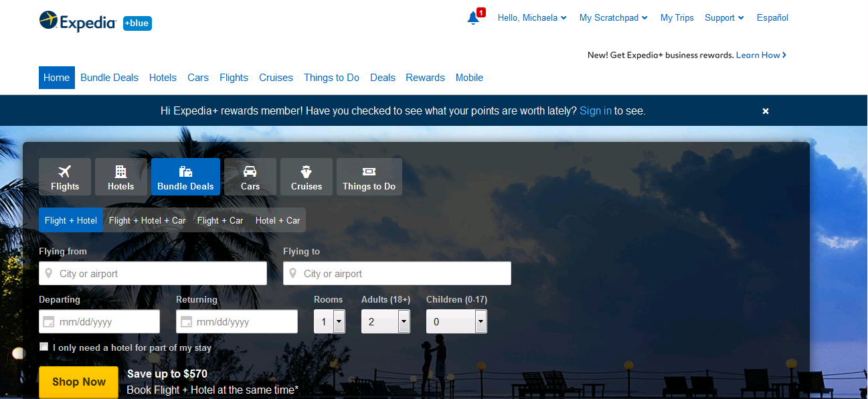Screen dimensions: 868x399
Task: Select the Flights tab with the airplane icon
Action: click(65, 177)
